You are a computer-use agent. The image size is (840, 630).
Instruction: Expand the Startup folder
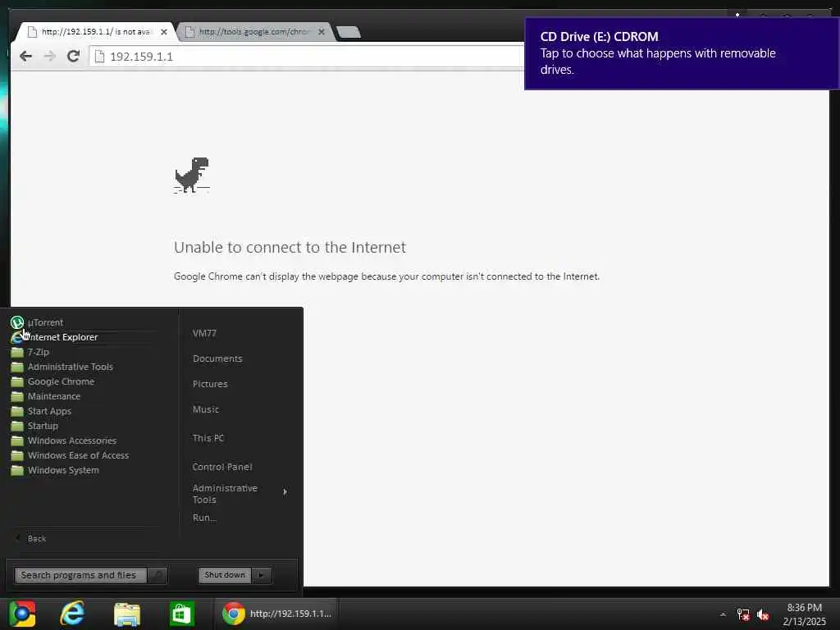[x=34, y=426]
